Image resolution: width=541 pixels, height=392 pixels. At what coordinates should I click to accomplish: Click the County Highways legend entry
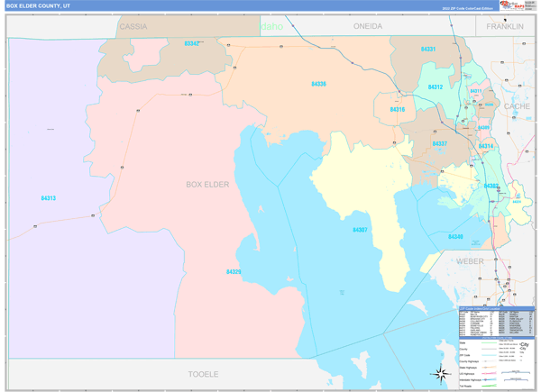coord(478,361)
